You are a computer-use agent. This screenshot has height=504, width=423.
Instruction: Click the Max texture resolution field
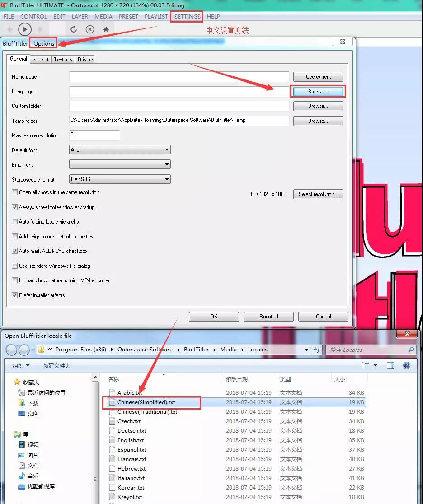pos(94,135)
